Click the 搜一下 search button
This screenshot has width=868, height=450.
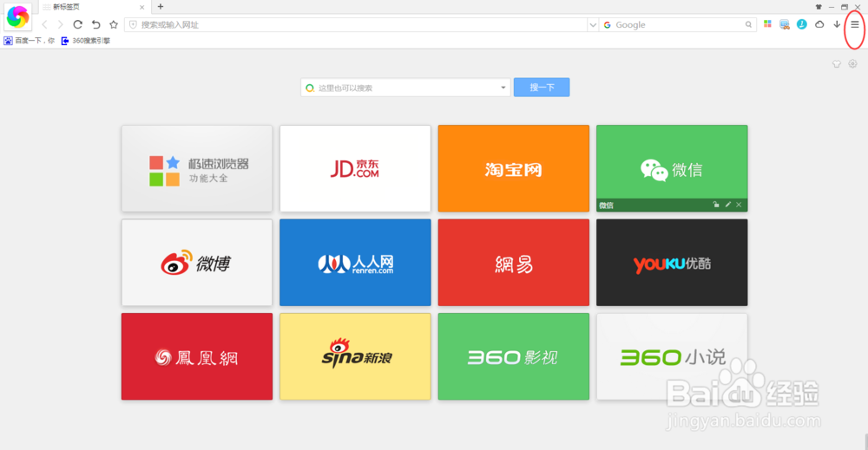coord(542,88)
